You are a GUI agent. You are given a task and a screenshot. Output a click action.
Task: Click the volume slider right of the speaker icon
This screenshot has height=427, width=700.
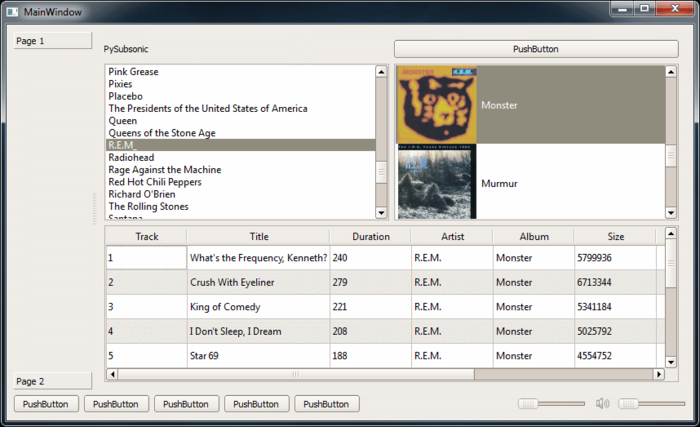(652, 404)
